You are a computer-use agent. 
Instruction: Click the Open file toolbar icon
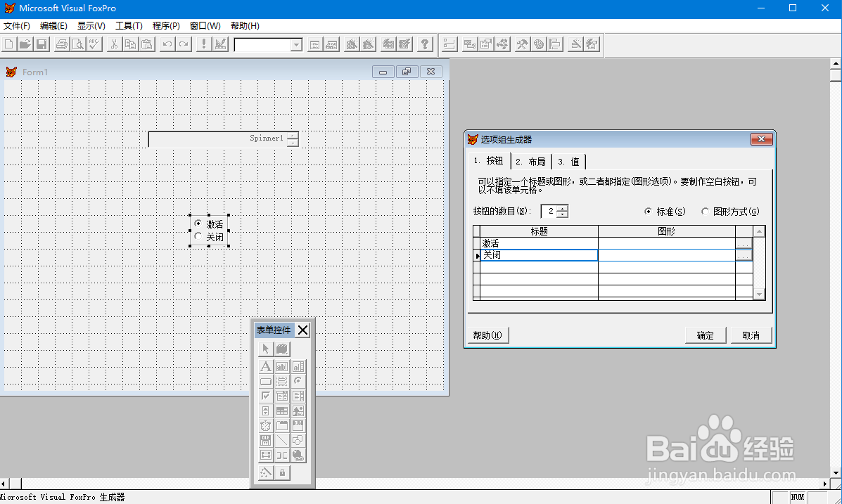(25, 44)
